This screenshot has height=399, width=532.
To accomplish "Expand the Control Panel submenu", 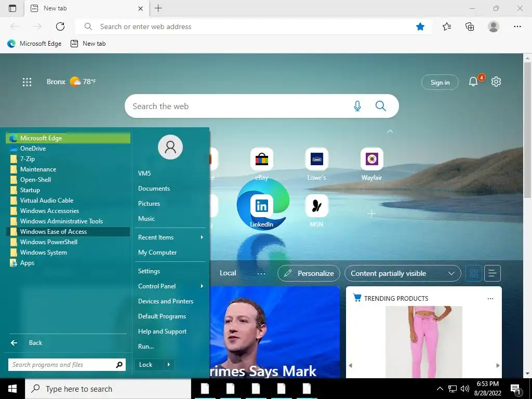I will point(170,286).
